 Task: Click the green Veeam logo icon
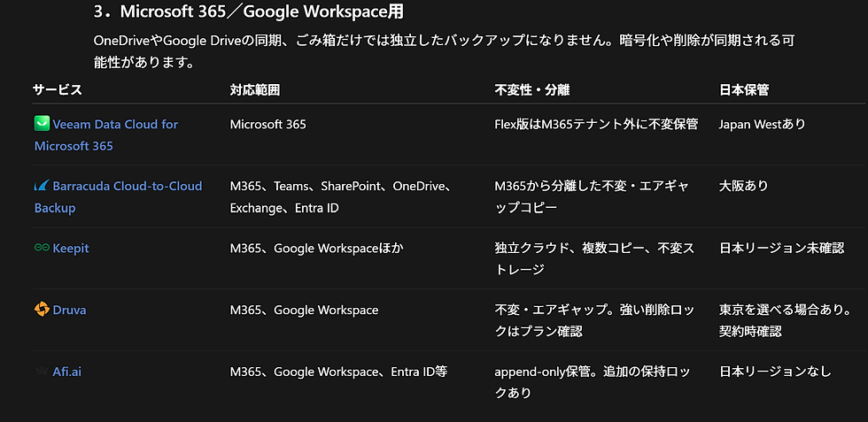[42, 123]
